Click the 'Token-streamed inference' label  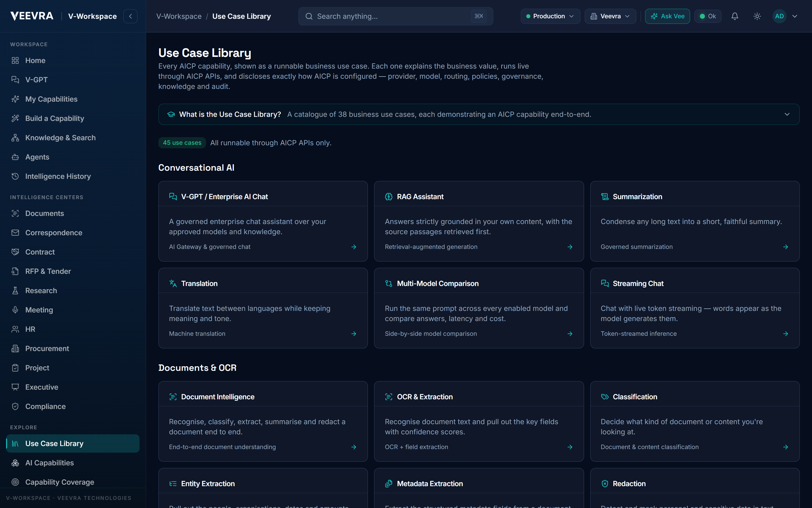(x=638, y=334)
